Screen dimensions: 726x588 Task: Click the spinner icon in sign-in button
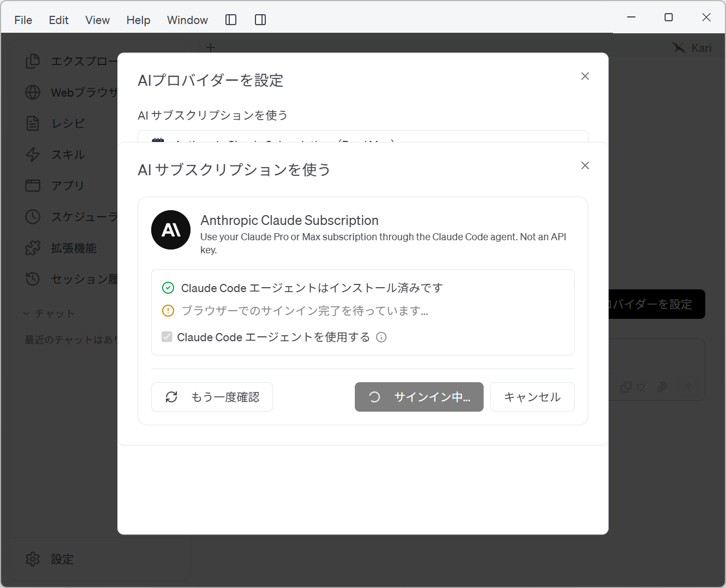(x=374, y=397)
